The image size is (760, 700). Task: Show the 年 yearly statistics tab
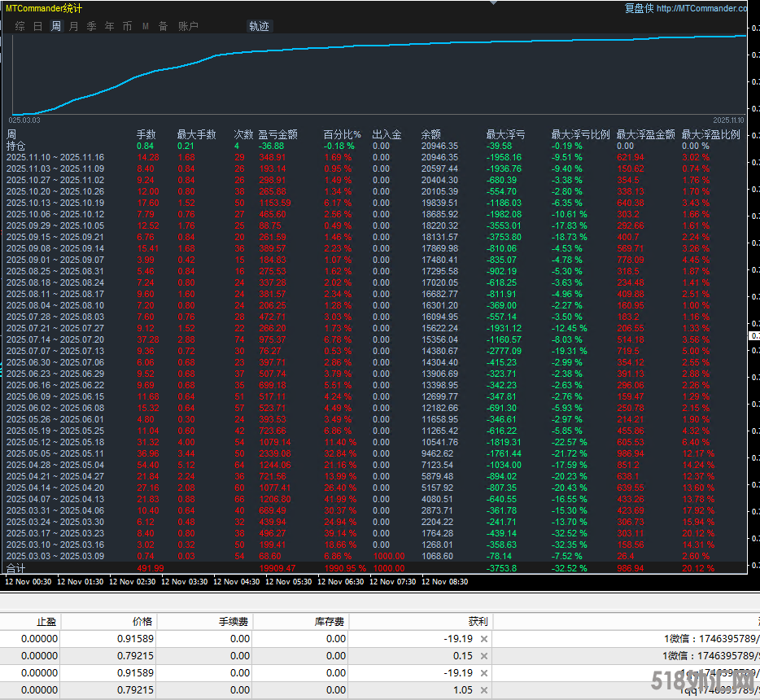pos(109,26)
